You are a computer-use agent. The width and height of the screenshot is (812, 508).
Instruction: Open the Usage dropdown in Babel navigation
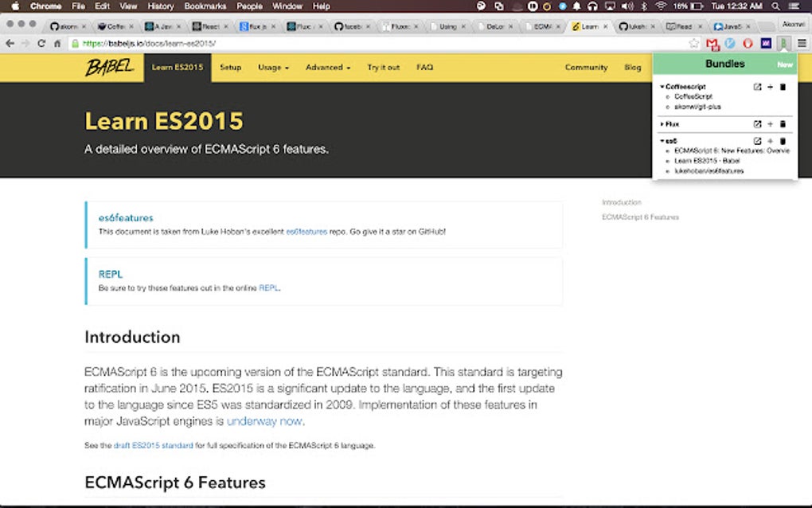273,68
